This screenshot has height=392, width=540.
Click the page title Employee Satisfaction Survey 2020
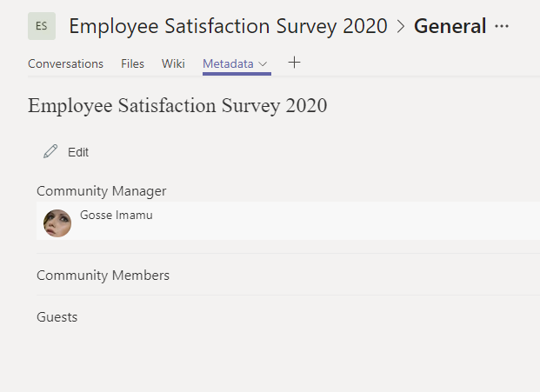click(177, 106)
